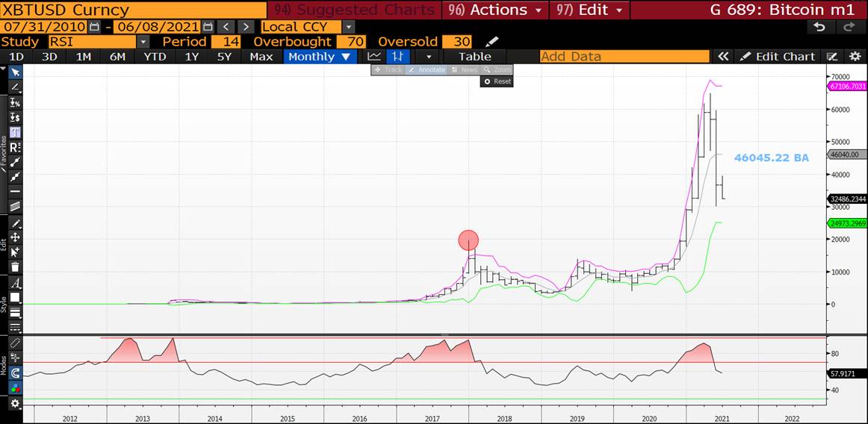Click the copy annotation cursor tool
This screenshot has height=424, width=868.
coord(16,252)
